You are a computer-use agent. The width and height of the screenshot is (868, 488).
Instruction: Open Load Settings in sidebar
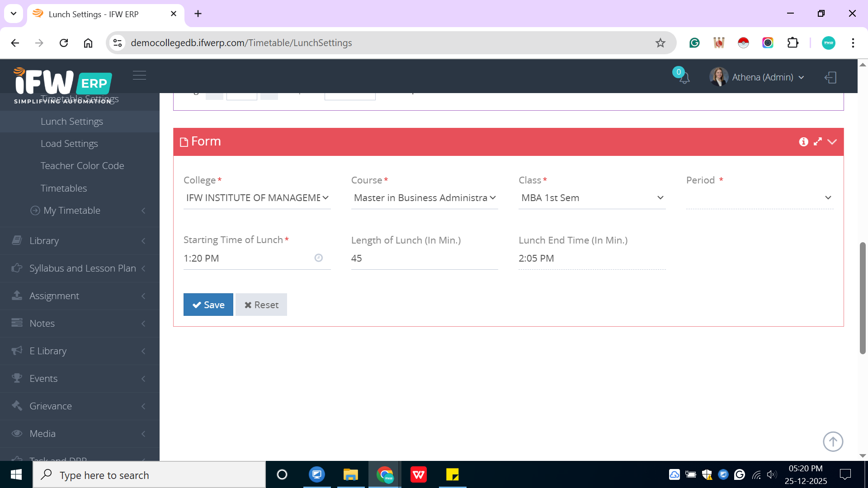[69, 144]
